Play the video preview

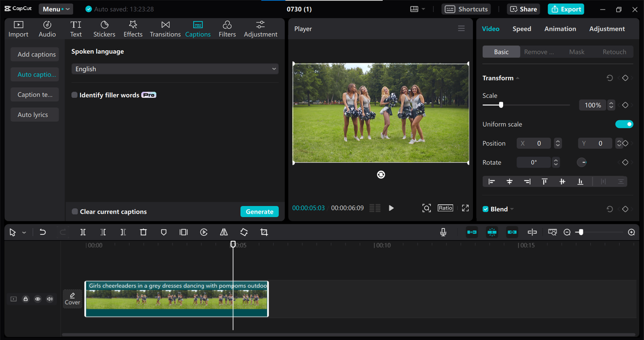391,208
